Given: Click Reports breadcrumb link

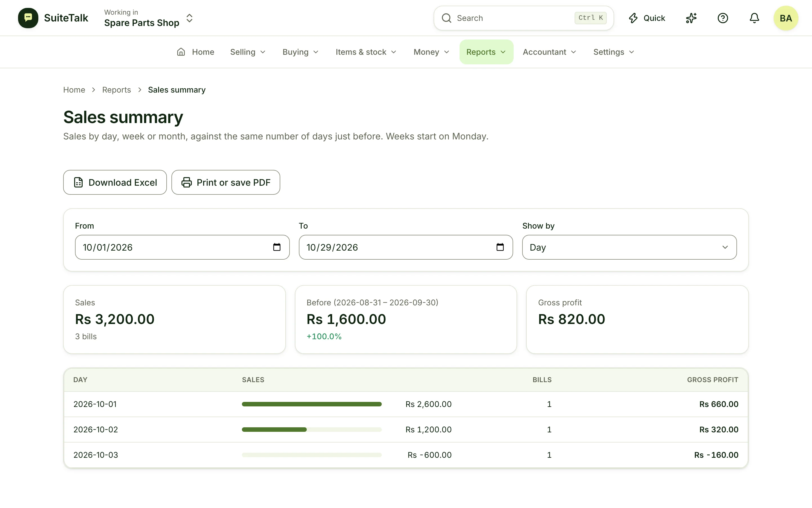Looking at the screenshot, I should [x=116, y=90].
